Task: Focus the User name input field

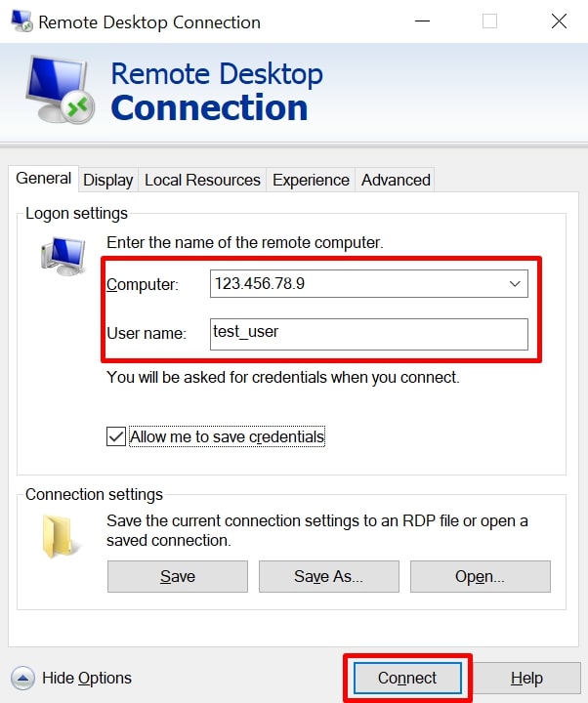Action: [368, 334]
